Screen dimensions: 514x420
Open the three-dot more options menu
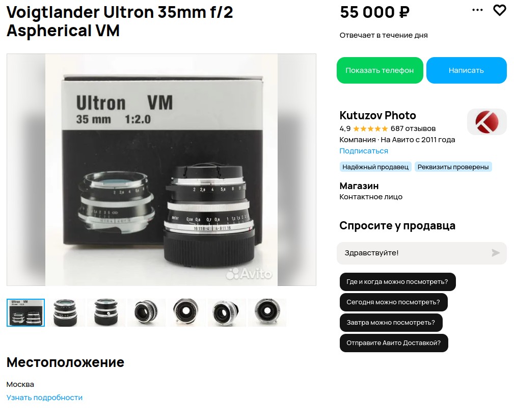coord(477,10)
